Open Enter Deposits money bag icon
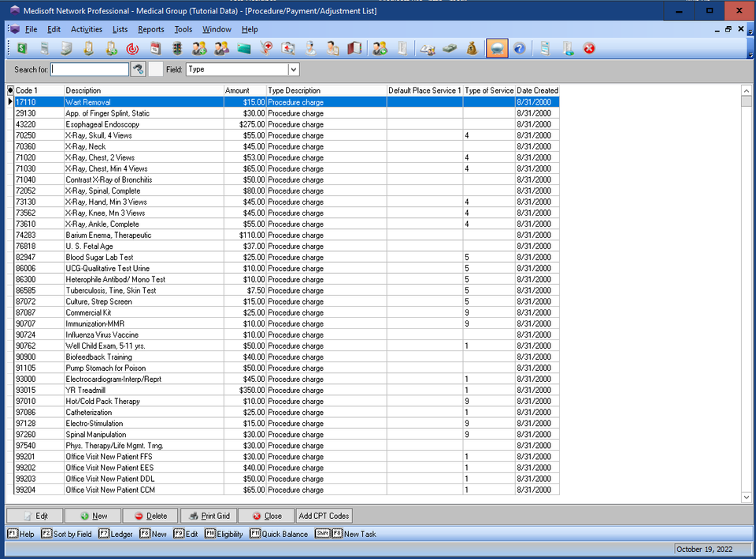 click(x=472, y=48)
